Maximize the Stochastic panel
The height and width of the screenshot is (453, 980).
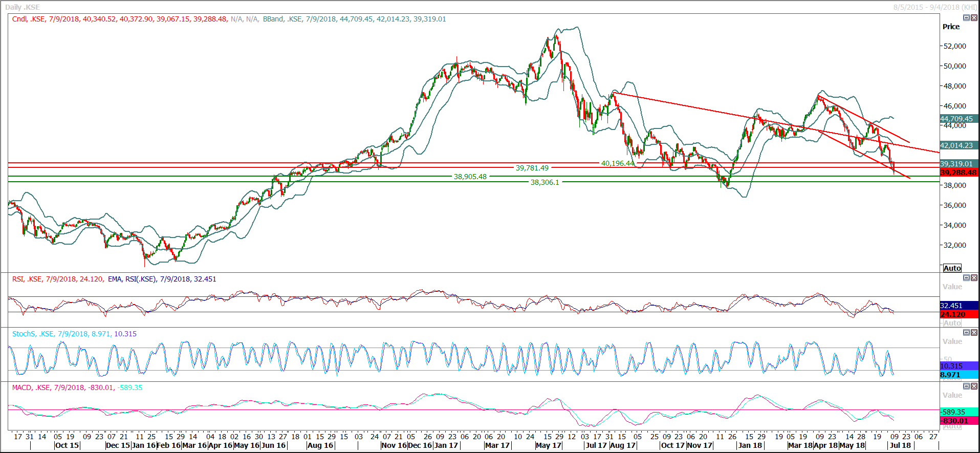(966, 333)
